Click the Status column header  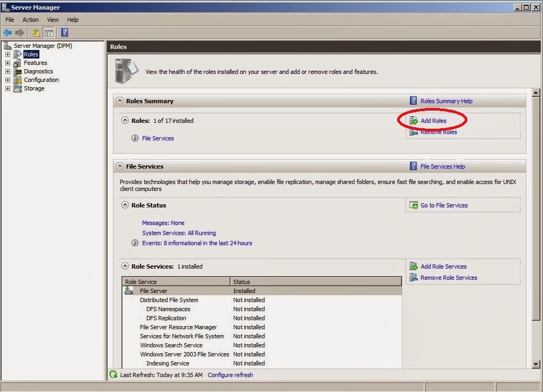coord(316,281)
